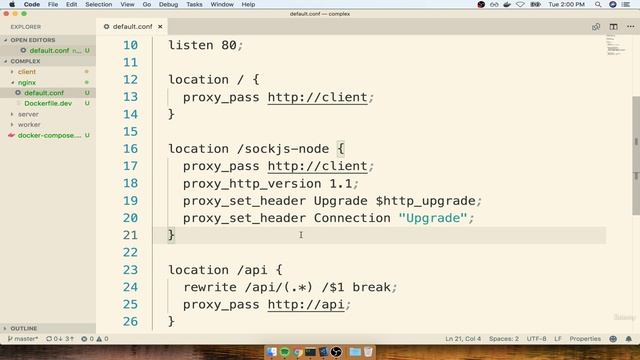
Task: Click the master git branch indicator
Action: tap(23, 339)
